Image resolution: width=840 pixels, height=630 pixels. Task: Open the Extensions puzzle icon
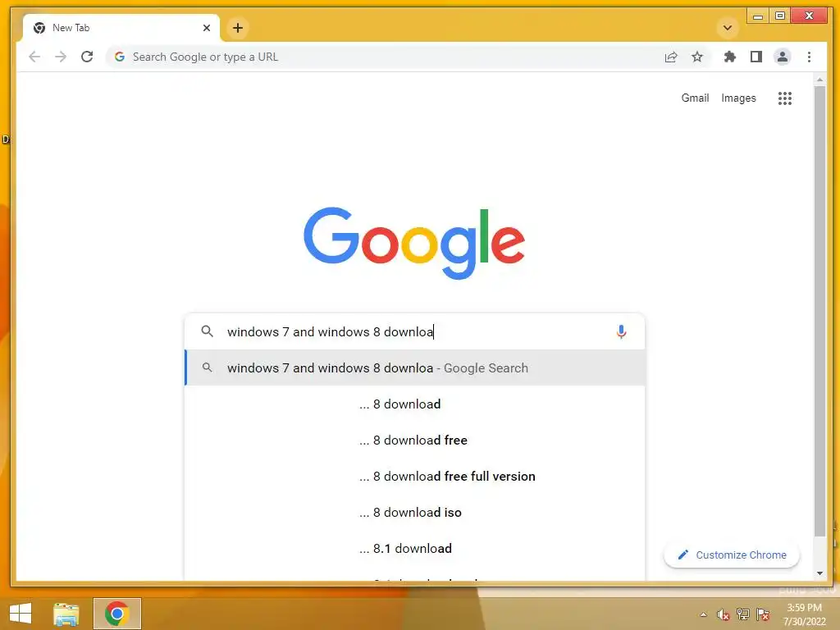pyautogui.click(x=729, y=57)
